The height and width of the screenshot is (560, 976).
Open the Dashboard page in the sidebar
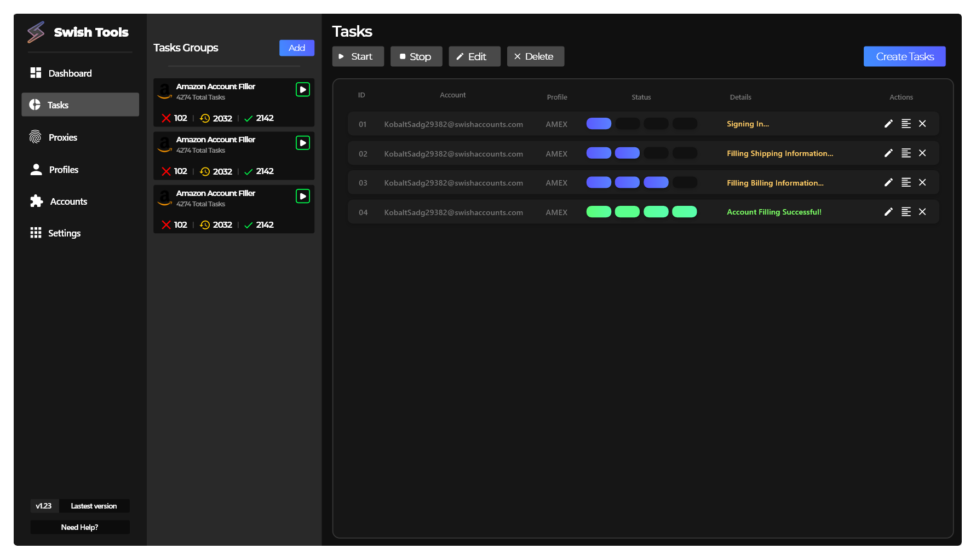[70, 73]
